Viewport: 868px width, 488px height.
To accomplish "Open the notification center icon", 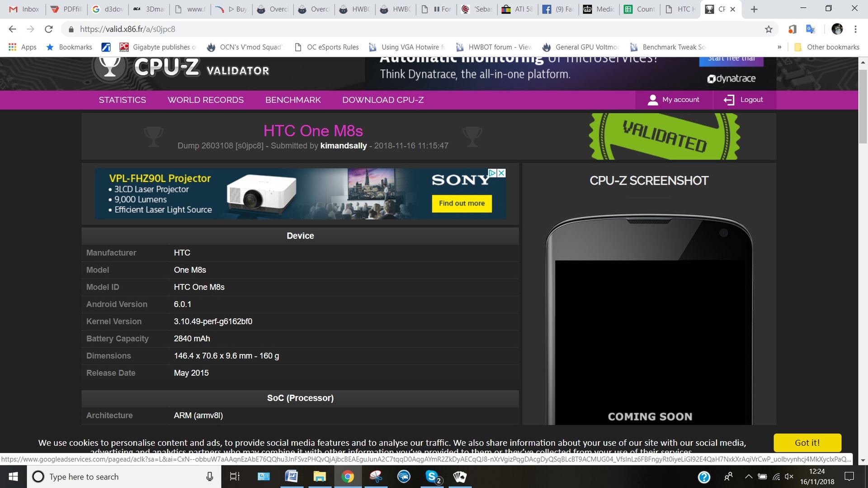I will tap(849, 477).
